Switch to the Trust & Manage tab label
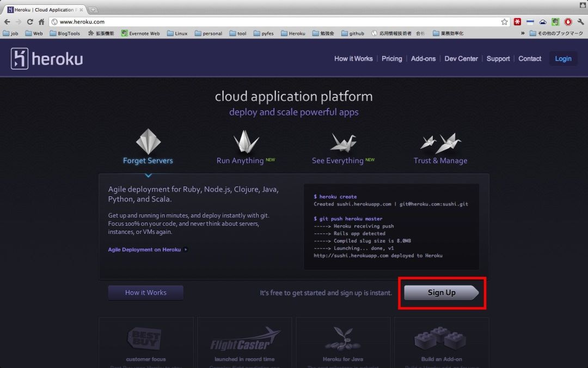 point(440,160)
